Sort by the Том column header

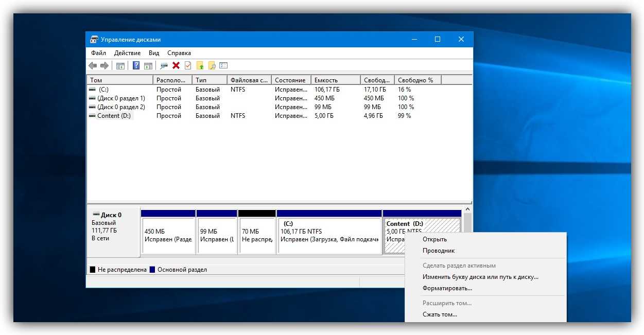coord(120,80)
